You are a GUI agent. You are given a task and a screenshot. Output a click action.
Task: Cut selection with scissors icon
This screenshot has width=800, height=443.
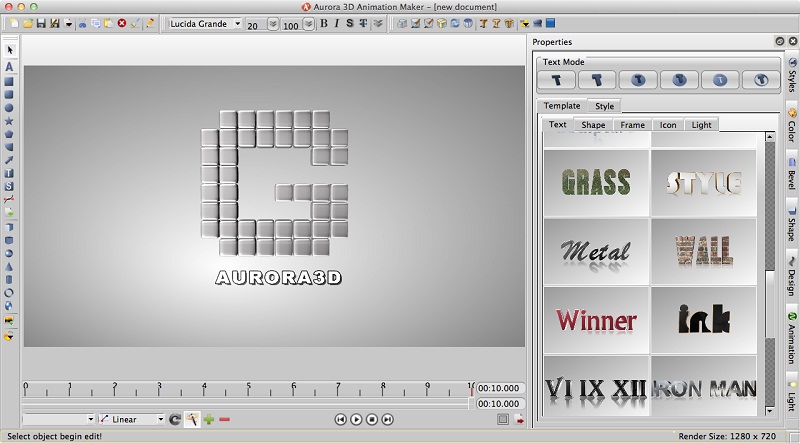pos(82,23)
